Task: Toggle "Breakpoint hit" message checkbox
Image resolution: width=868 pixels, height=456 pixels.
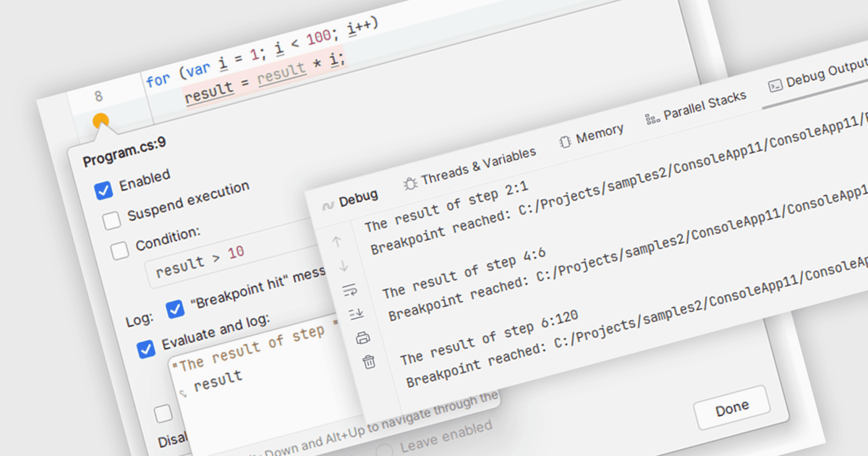Action: coord(175,309)
